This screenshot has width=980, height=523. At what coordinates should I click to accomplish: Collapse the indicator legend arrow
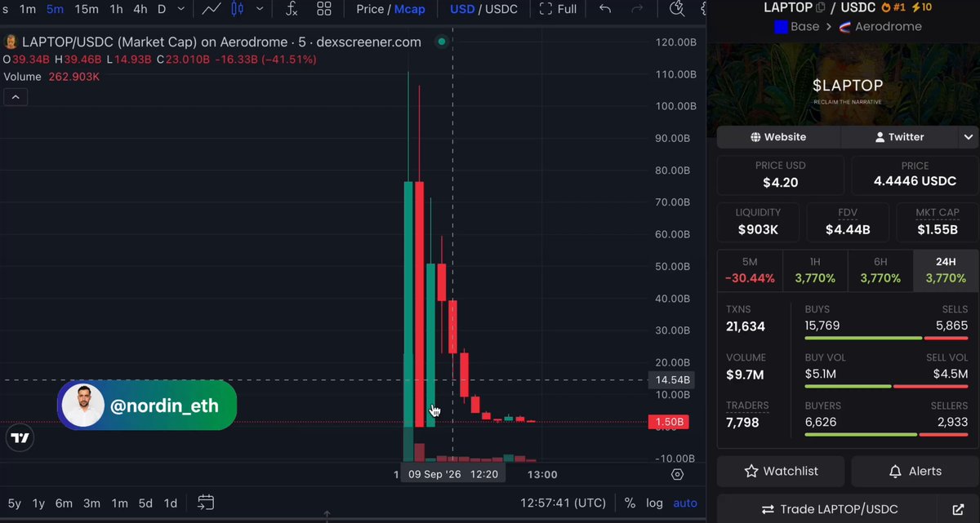(16, 97)
